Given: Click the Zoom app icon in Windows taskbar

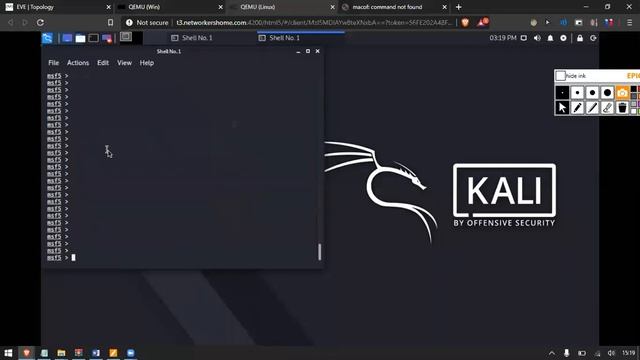Looking at the screenshot, I should pyautogui.click(x=131, y=353).
